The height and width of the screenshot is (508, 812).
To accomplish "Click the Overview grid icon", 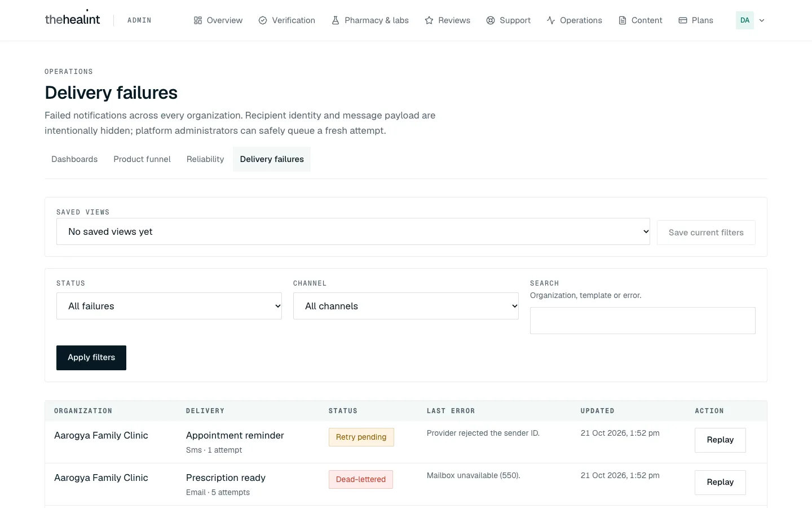I will pos(197,20).
